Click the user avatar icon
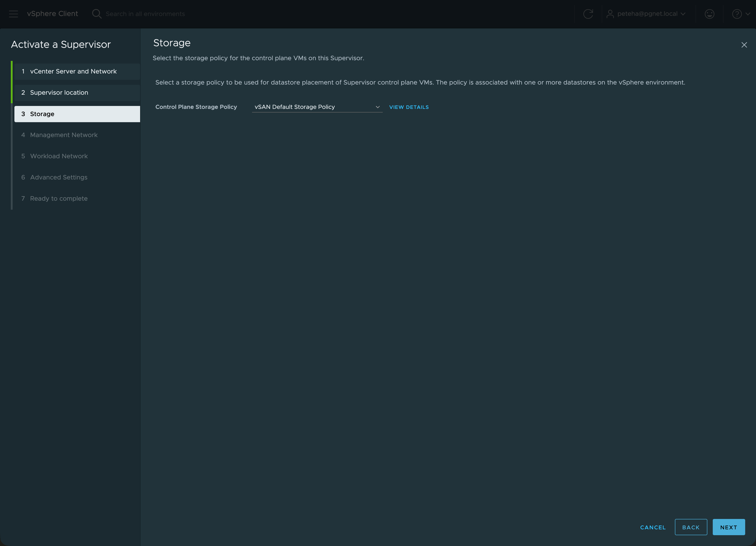Image resolution: width=756 pixels, height=546 pixels. (x=610, y=14)
